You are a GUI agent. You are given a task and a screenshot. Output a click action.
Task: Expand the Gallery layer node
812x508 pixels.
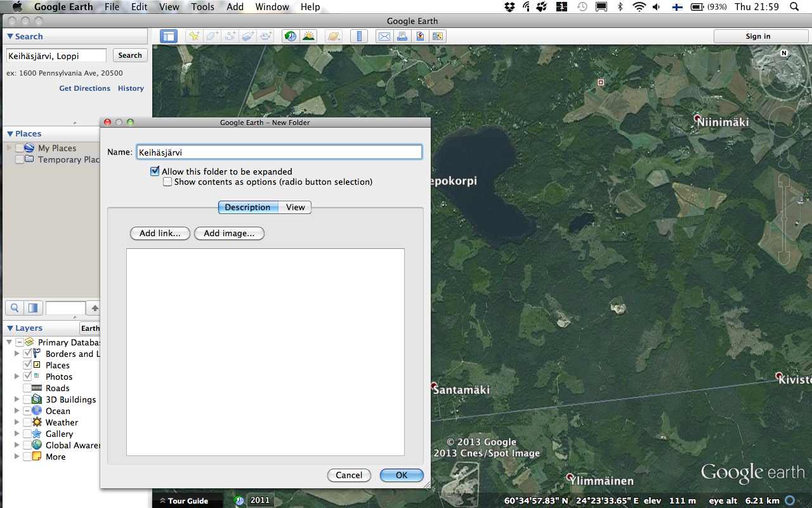(x=16, y=434)
